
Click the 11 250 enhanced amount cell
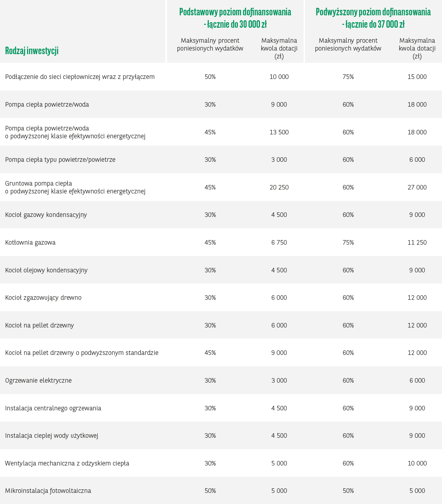click(417, 243)
